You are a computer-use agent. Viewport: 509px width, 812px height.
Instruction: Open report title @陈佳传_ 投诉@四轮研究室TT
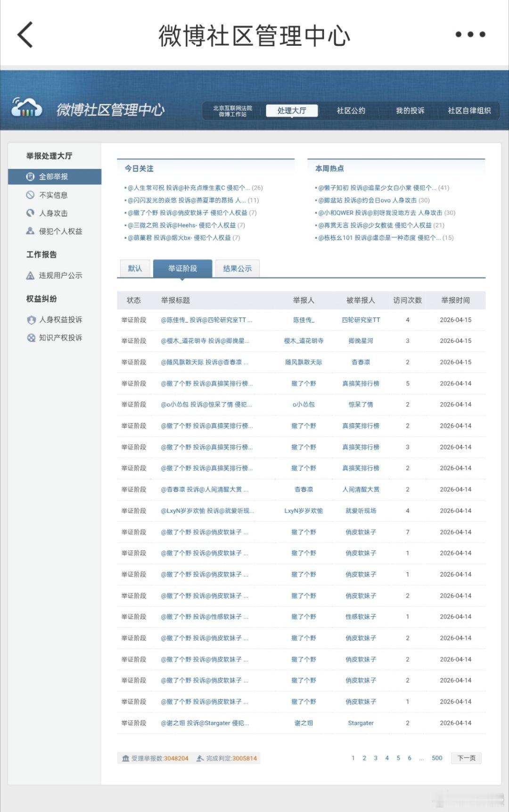(206, 320)
